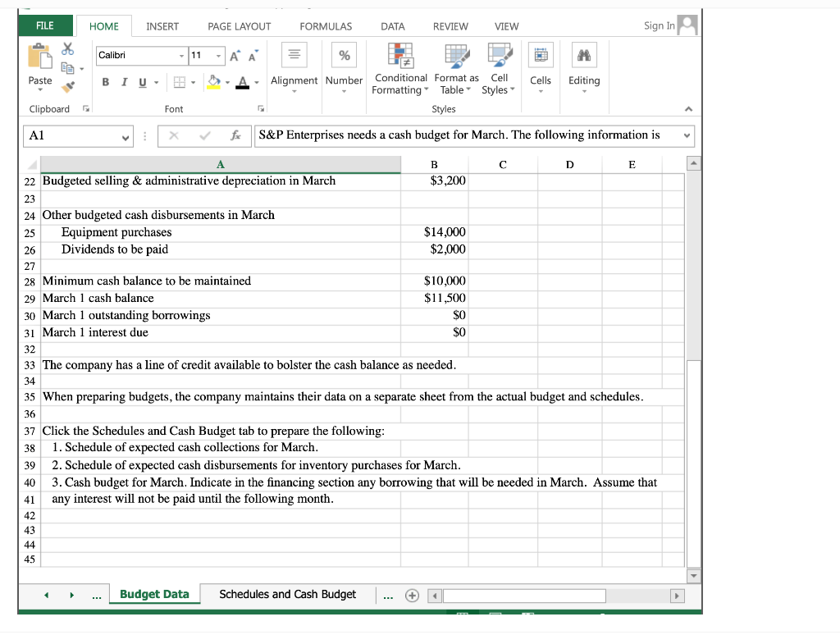Screen dimensions: 840x635
Task: Apply Percent number style
Action: tap(344, 55)
